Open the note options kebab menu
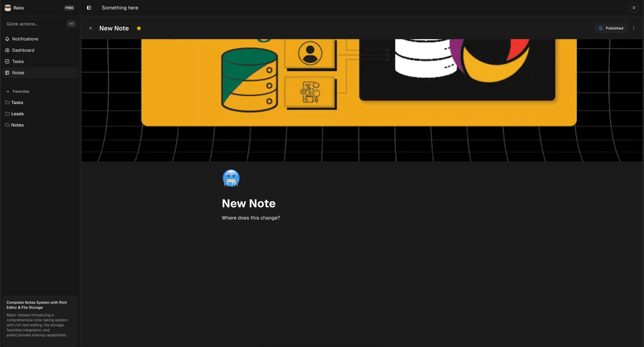 (634, 28)
